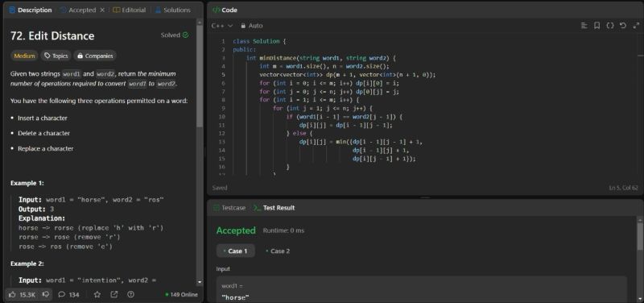Screen dimensions: 644x303
Task: Open the Solutions tab
Action: [172, 10]
